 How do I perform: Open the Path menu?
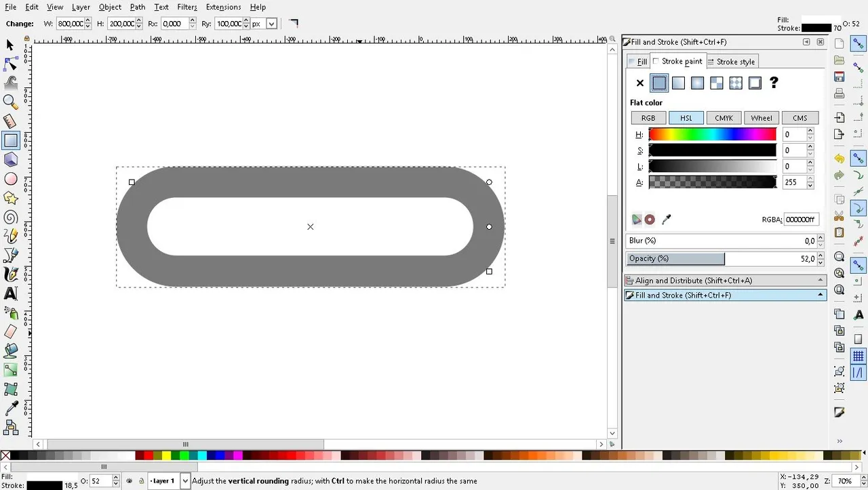tap(138, 7)
